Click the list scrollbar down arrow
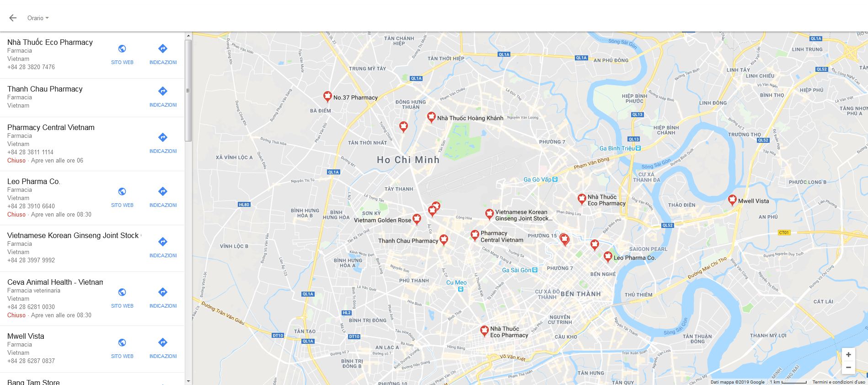868x385 pixels. [188, 381]
